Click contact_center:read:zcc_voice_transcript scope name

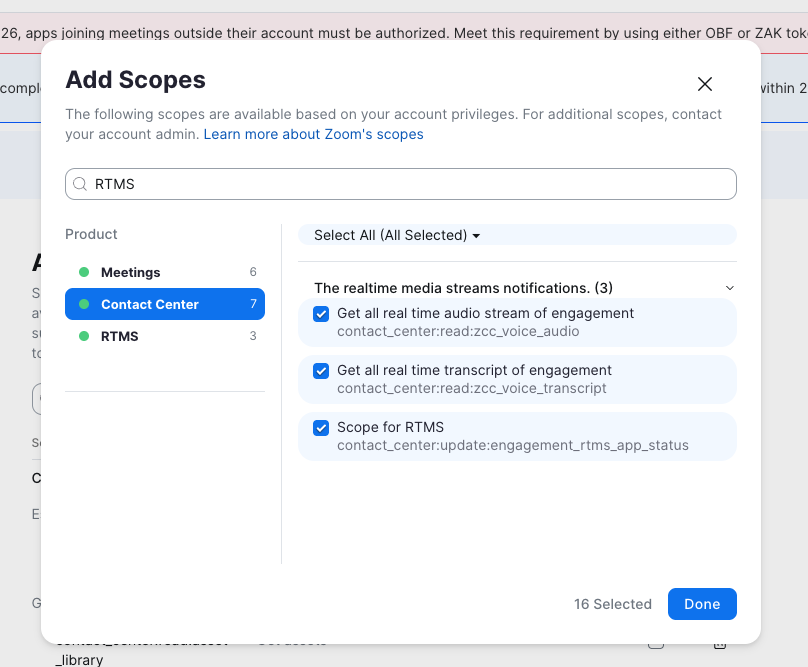point(472,388)
